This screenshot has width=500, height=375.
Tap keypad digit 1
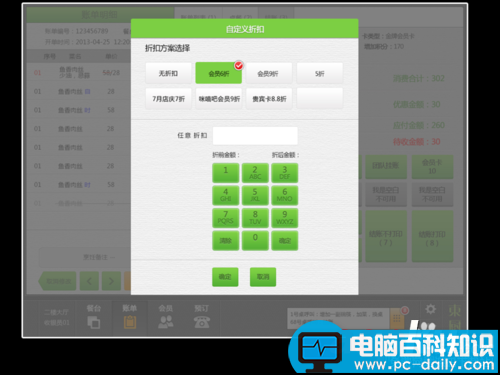226,173
